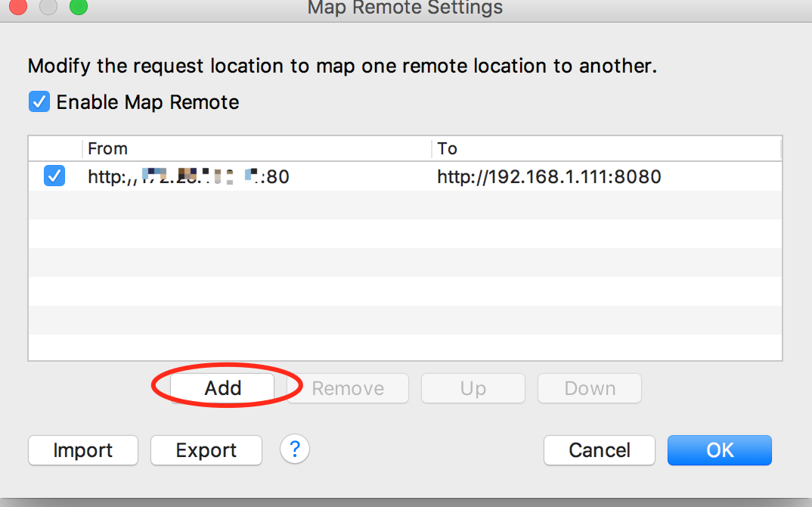Toggle the Enable Map Remote checkbox

click(x=39, y=102)
